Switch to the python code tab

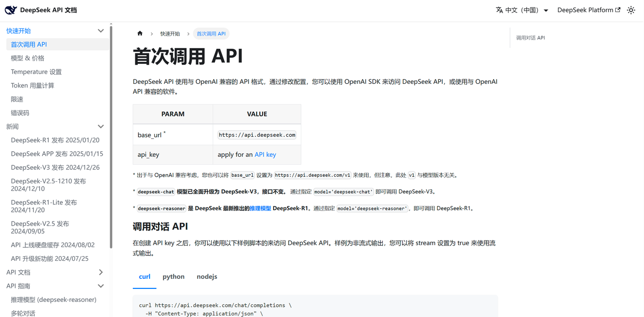click(x=174, y=277)
